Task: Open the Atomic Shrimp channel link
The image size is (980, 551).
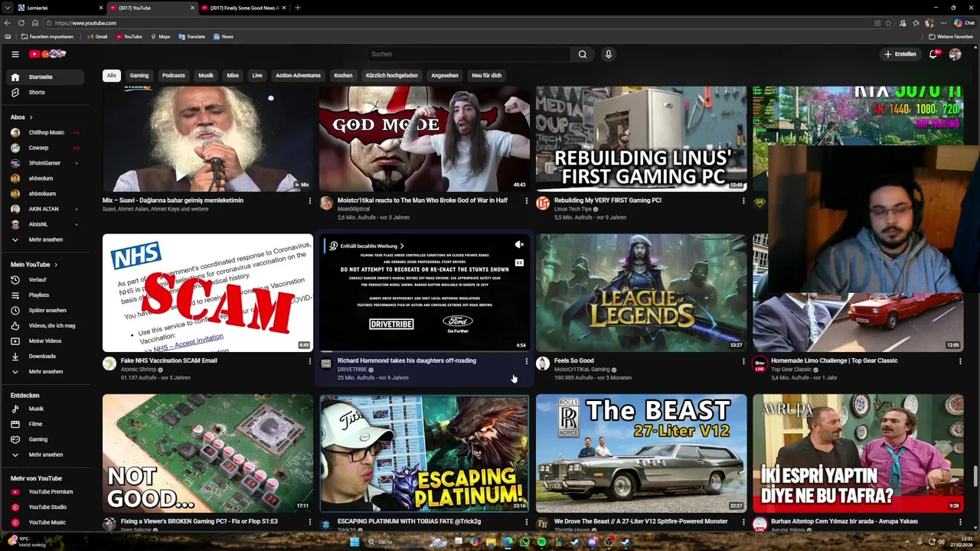Action: [137, 370]
